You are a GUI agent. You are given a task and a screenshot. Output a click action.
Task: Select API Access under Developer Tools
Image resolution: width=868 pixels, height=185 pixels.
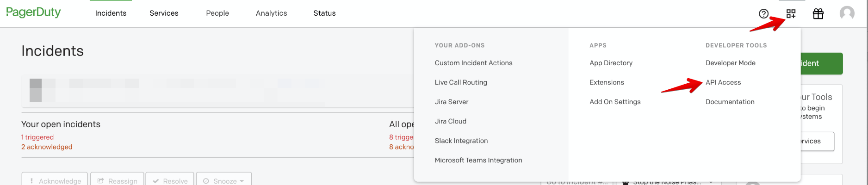click(723, 82)
